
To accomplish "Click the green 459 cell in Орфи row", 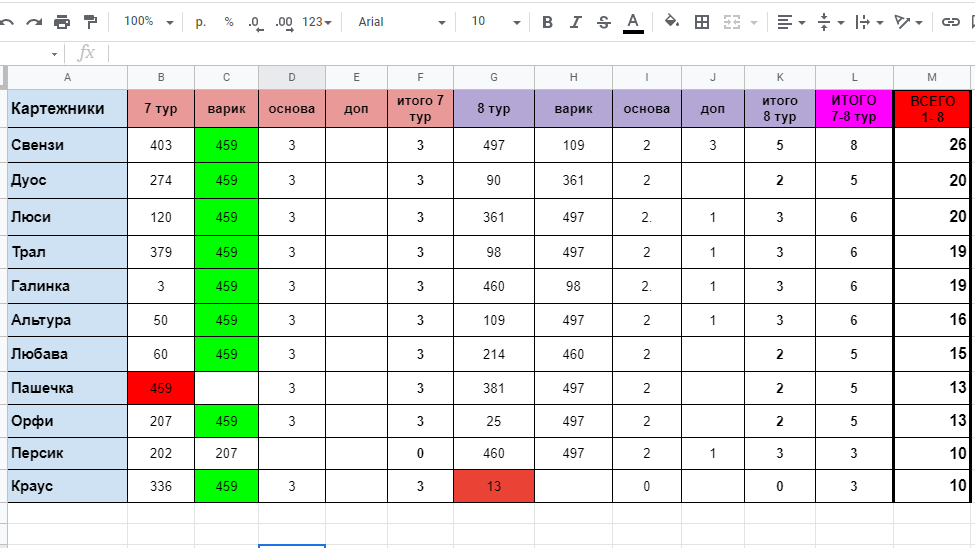I will click(x=226, y=421).
